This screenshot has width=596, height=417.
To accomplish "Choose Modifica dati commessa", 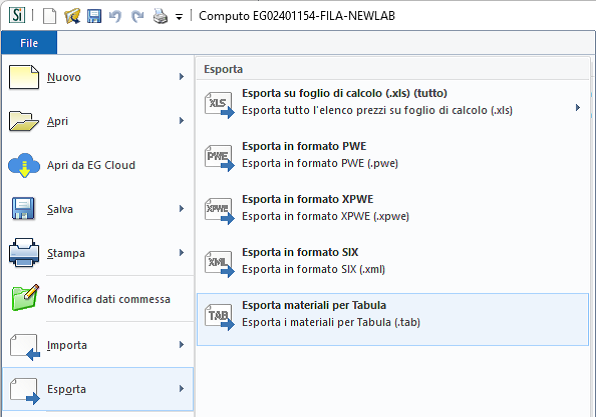I will 98,299.
